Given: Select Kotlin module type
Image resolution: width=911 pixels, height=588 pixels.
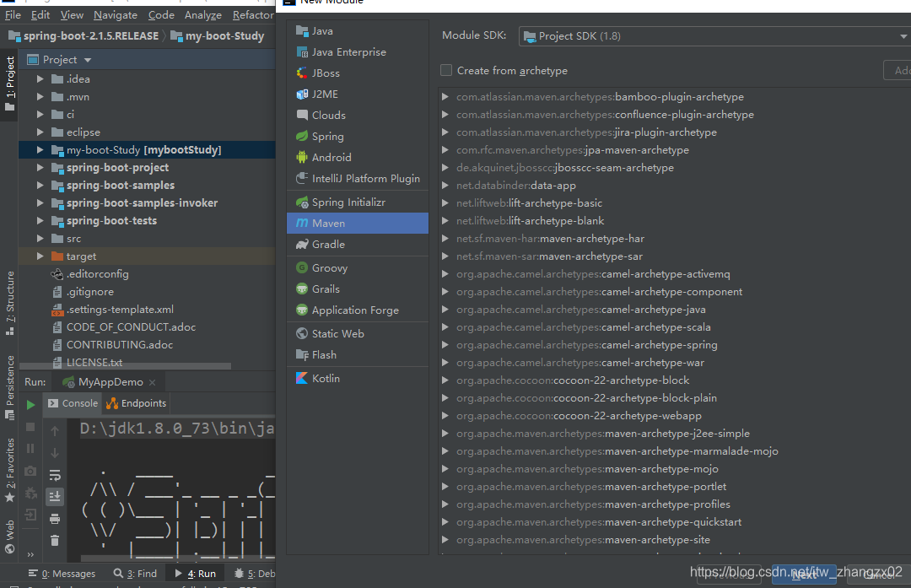Looking at the screenshot, I should click(358, 378).
